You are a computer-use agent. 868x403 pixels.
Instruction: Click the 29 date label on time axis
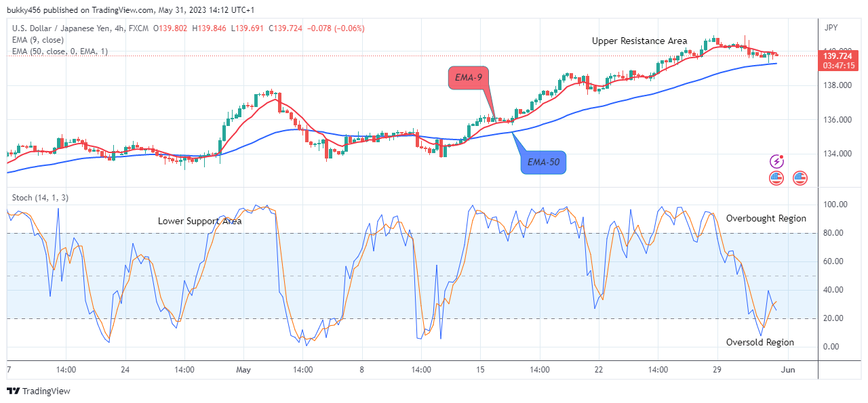coord(718,370)
